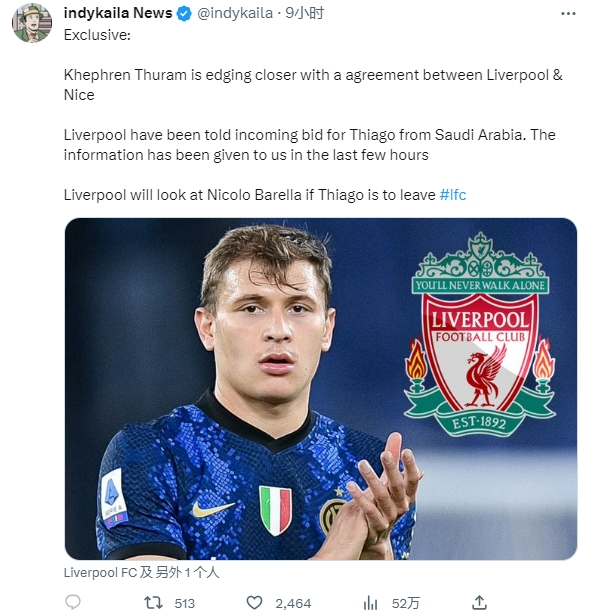This screenshot has height=616, width=594.
Task: Open the three-dot more options menu
Action: pos(568,14)
